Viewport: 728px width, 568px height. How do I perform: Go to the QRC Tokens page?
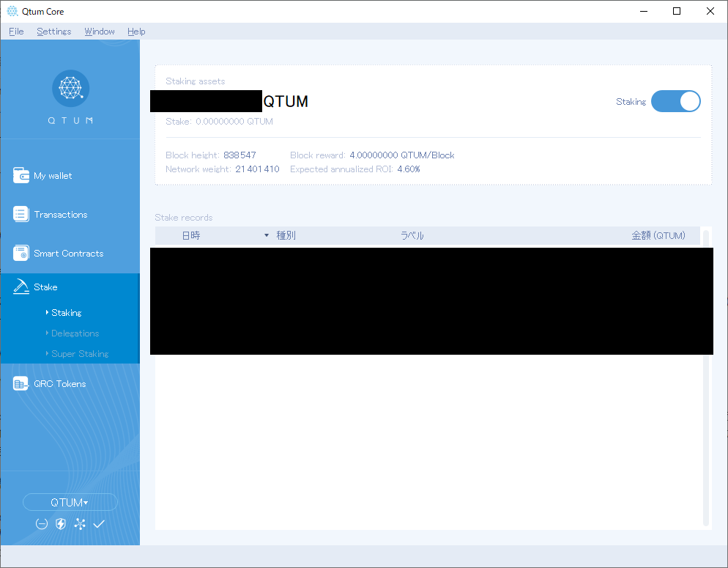[60, 383]
